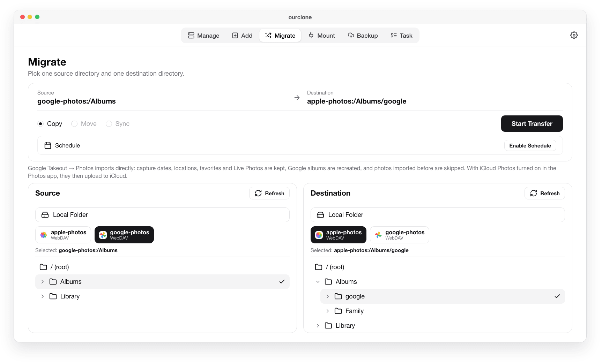
Task: Click the folder icon of Destination Family row
Action: (x=338, y=311)
